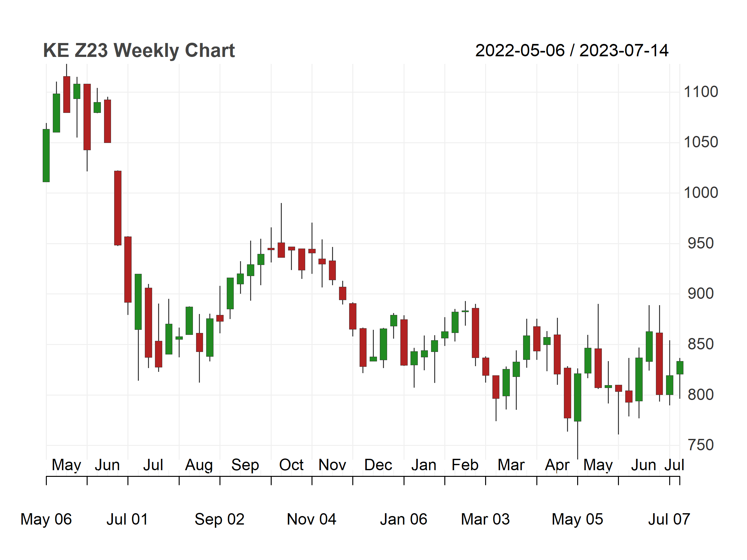Click the 'Dec' month label
This screenshot has width=747, height=560.
pyautogui.click(x=378, y=465)
